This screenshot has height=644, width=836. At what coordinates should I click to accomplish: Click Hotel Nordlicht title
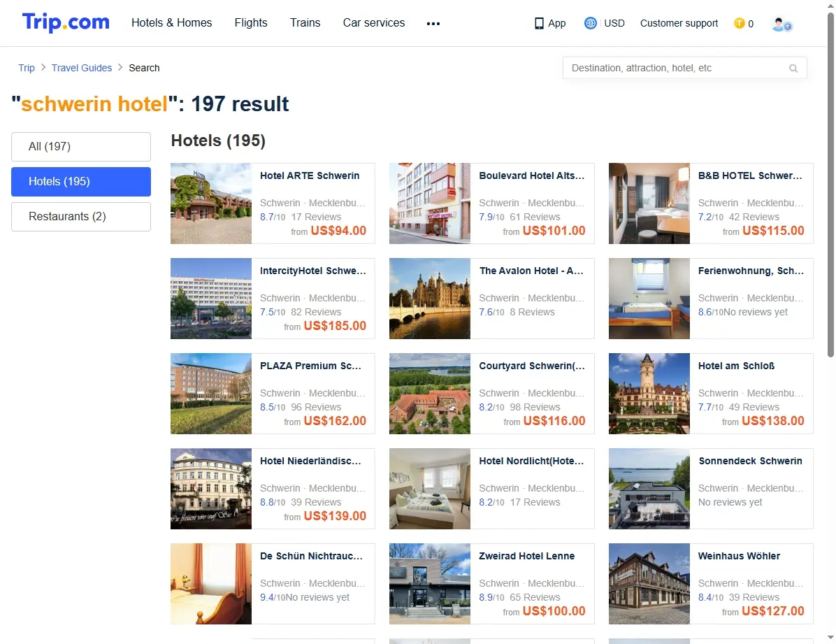click(x=531, y=461)
